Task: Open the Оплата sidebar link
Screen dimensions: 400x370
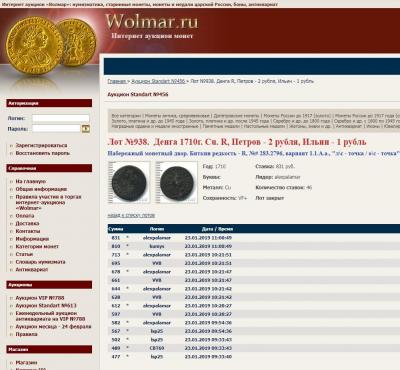Action: (x=25, y=216)
